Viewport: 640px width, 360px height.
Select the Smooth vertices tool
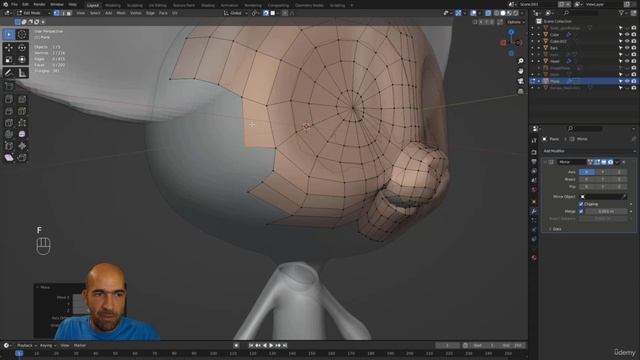coord(22,134)
